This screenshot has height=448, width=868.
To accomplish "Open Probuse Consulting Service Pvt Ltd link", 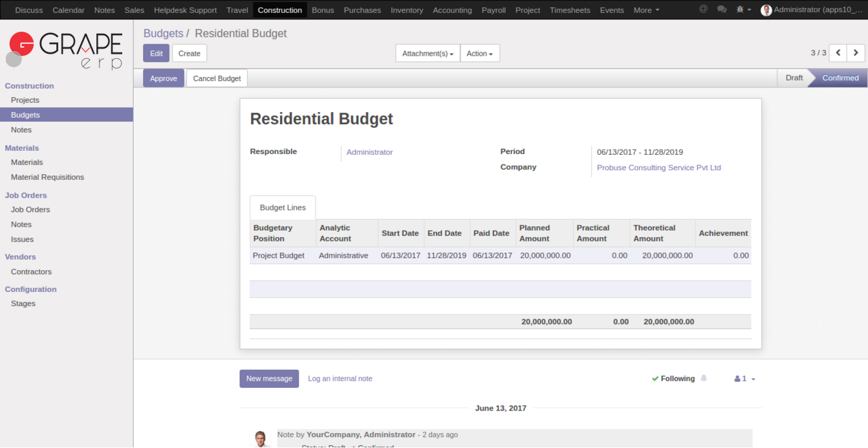I will (x=658, y=168).
